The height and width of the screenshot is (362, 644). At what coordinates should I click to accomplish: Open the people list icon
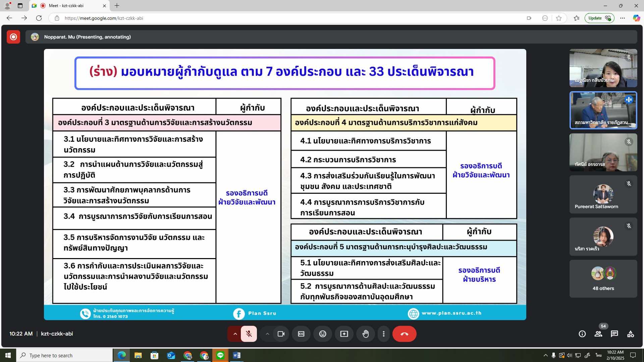pos(598,334)
